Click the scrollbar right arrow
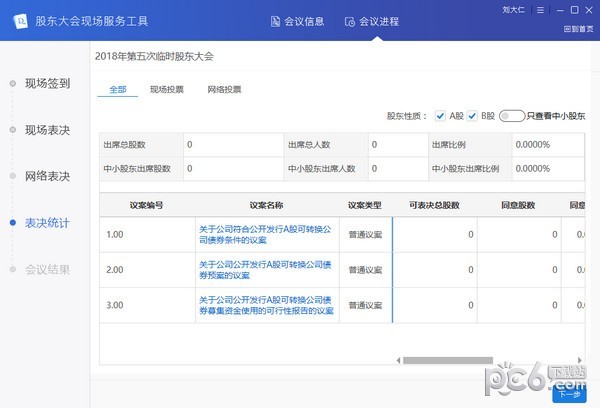The height and width of the screenshot is (408, 600). pos(580,360)
